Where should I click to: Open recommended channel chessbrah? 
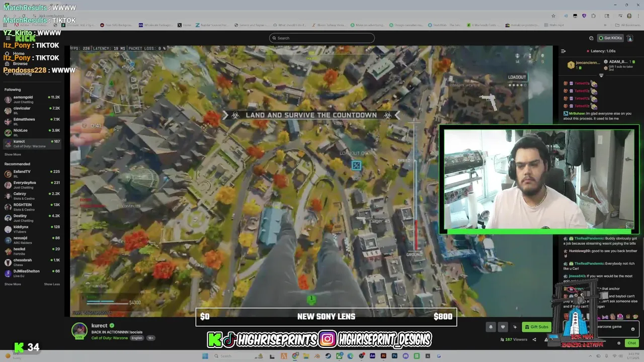coord(32,262)
